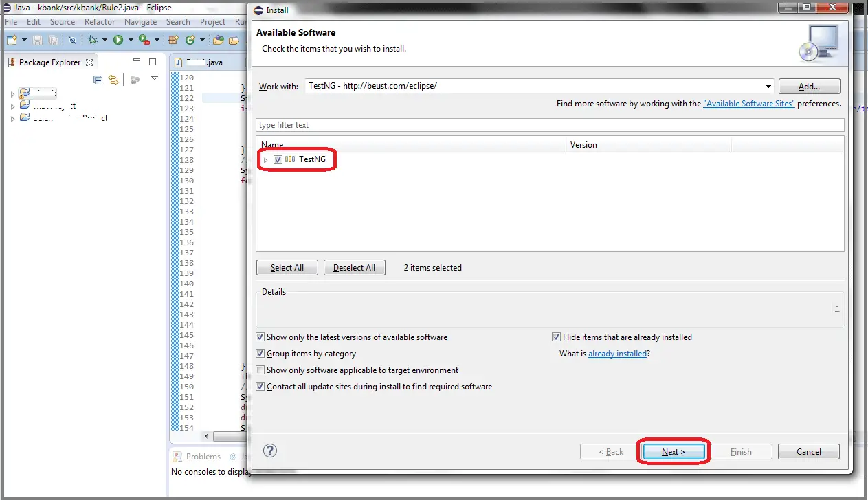Image resolution: width=868 pixels, height=500 pixels.
Task: Open the Project menu
Action: (x=213, y=22)
